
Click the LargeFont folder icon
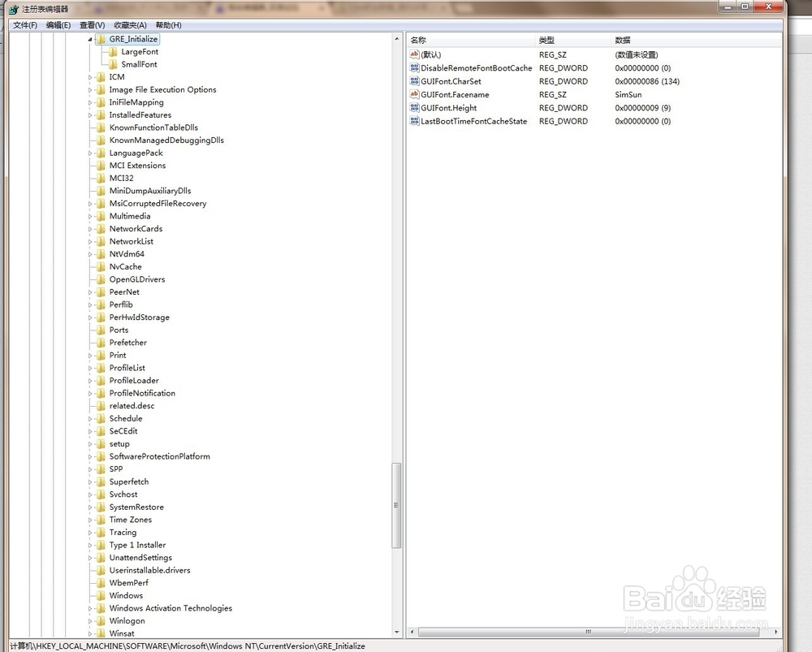click(112, 52)
